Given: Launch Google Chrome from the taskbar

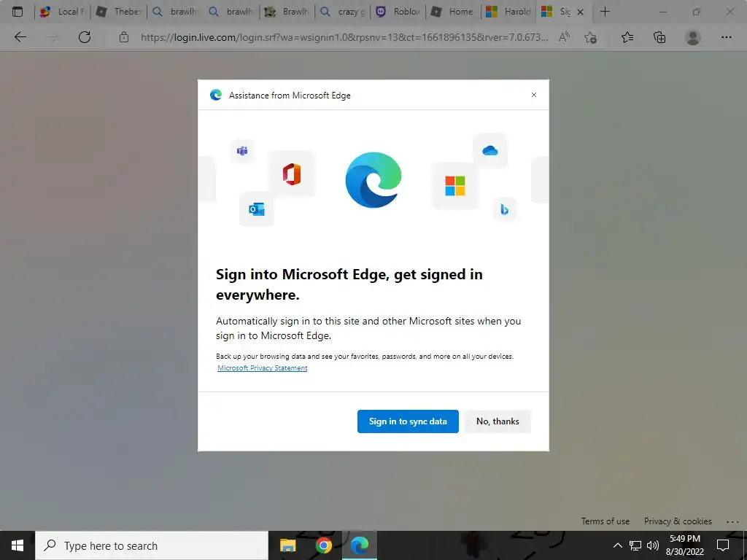Looking at the screenshot, I should coord(323,545).
